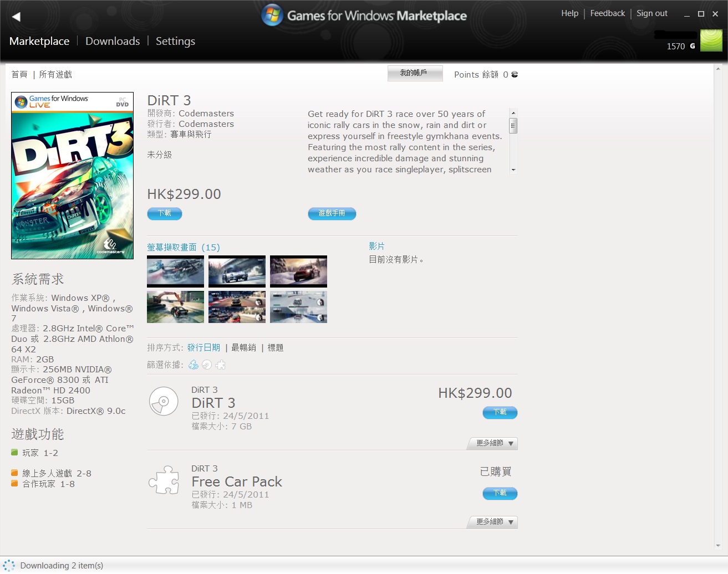Viewport: 728px width, 574px height.
Task: Click the Feedback link in the title bar
Action: pos(607,13)
